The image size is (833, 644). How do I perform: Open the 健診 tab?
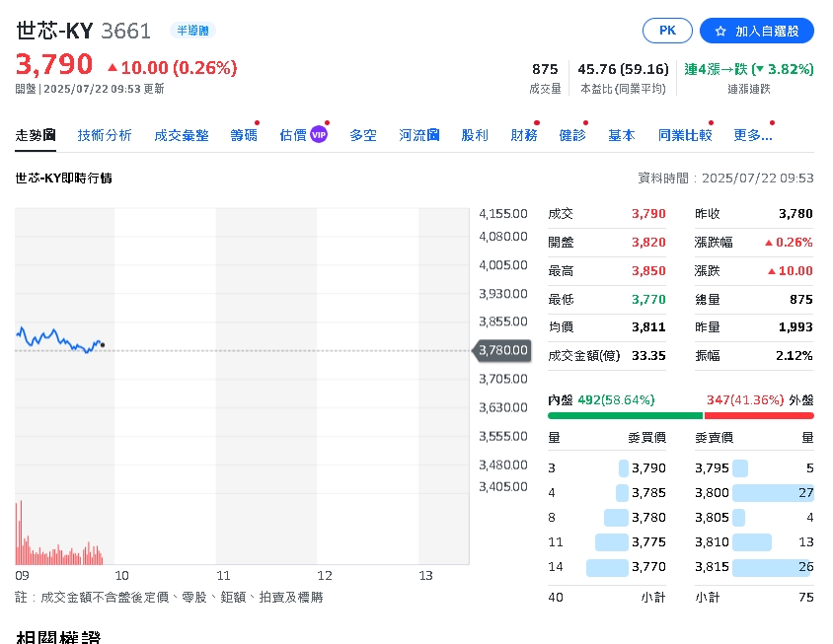pos(572,135)
